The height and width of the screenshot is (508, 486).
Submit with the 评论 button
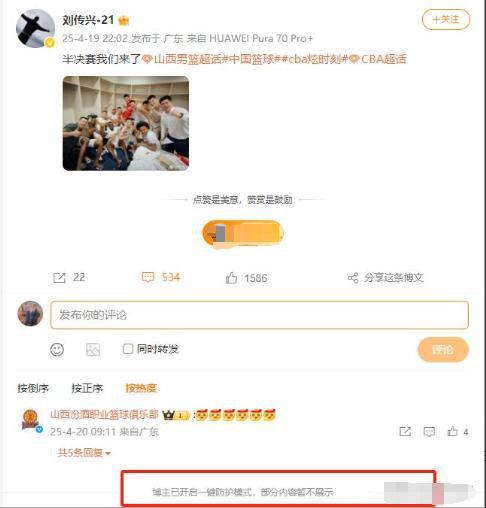pos(443,350)
